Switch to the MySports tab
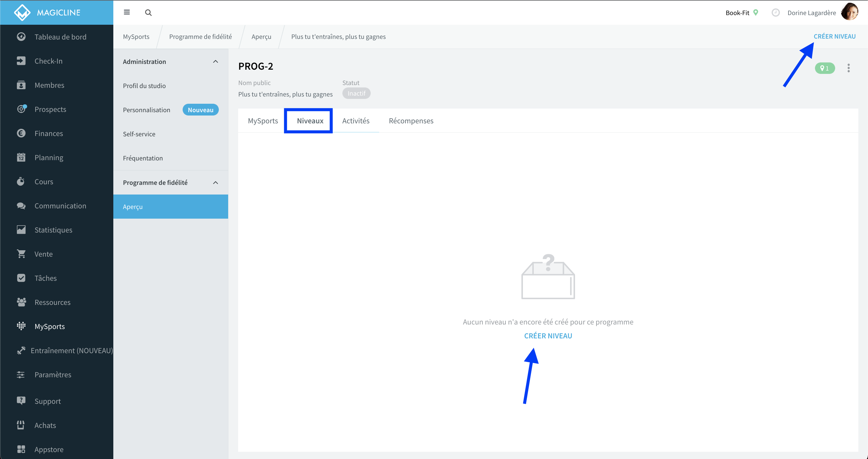 pyautogui.click(x=263, y=121)
